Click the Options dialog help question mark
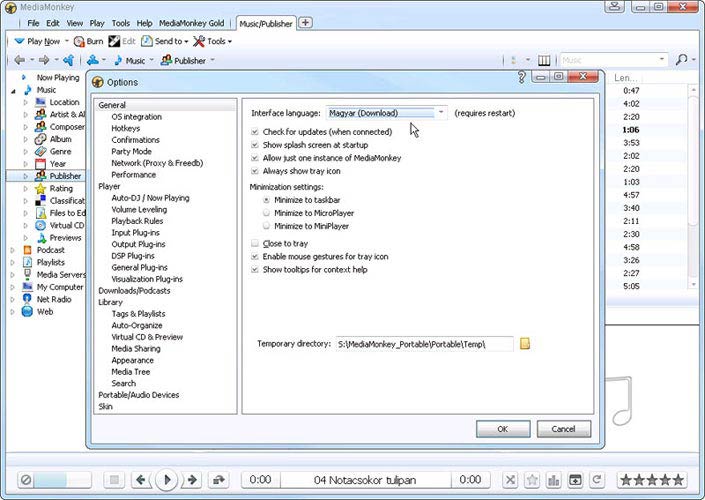The image size is (705, 500). pos(522,77)
